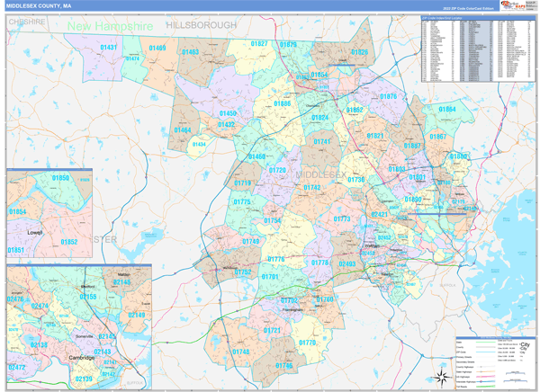The height and width of the screenshot is (392, 540).
Task: Select ZIP code 01469 area
Action: coord(157,48)
